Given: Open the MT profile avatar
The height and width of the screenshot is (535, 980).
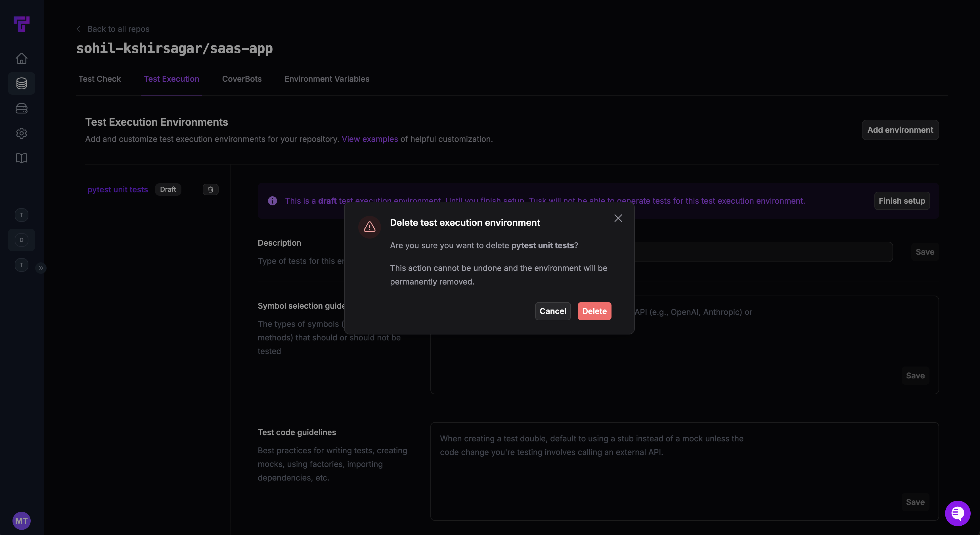Looking at the screenshot, I should click(x=21, y=521).
